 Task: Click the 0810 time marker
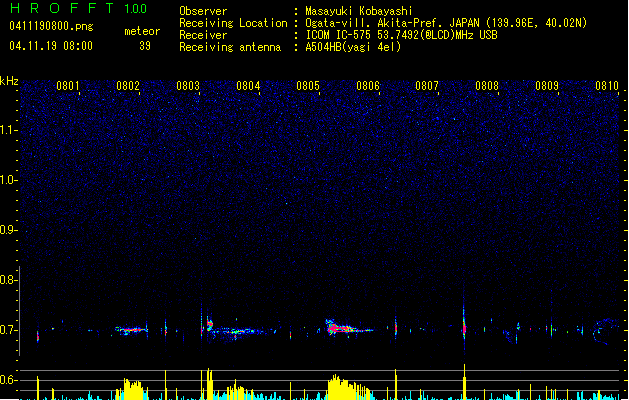[x=607, y=86]
